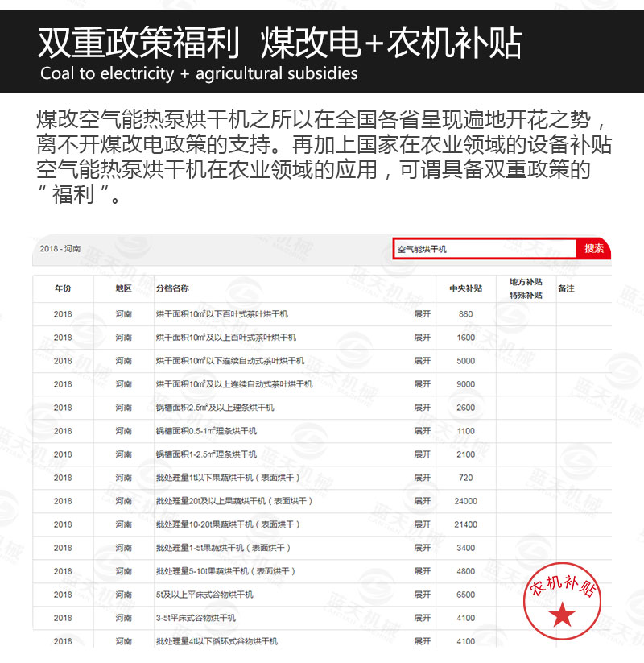The image size is (644, 663).
Task: Select the 分档名称 column header
Action: point(172,288)
